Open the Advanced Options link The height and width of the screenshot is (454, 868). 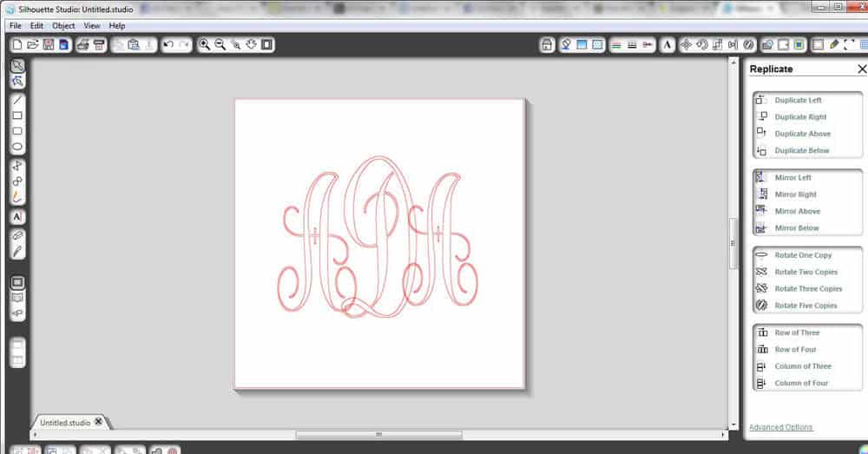tap(780, 427)
